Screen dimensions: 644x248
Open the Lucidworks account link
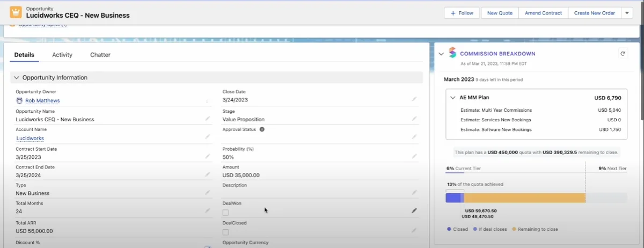[x=30, y=138]
